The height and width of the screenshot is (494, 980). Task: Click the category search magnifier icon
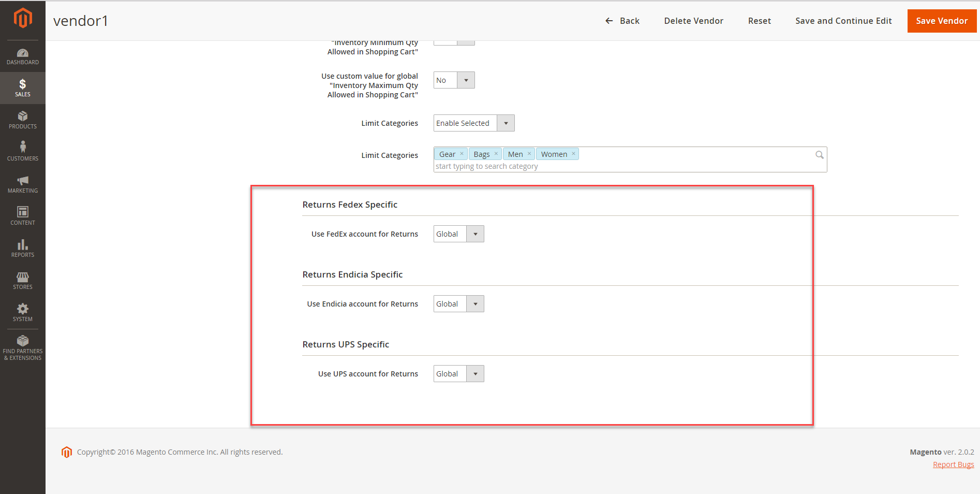(x=820, y=155)
